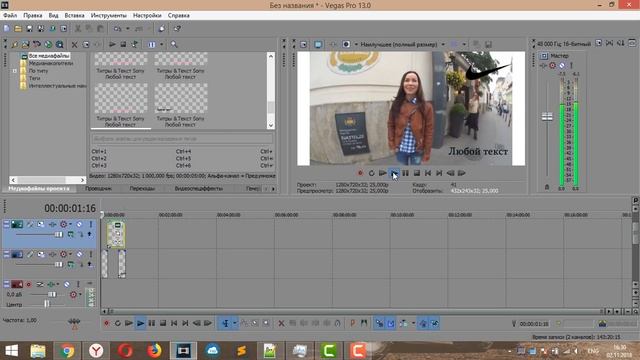Image resolution: width=640 pixels, height=360 pixels.
Task: Open the 'Файл' menu
Action: pyautogui.click(x=10, y=16)
